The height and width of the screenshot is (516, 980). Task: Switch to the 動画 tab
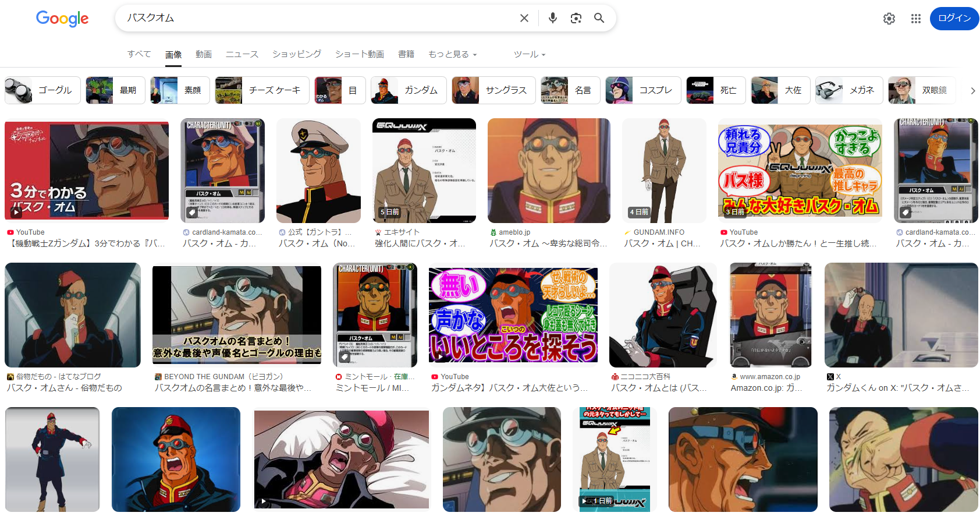pyautogui.click(x=204, y=54)
